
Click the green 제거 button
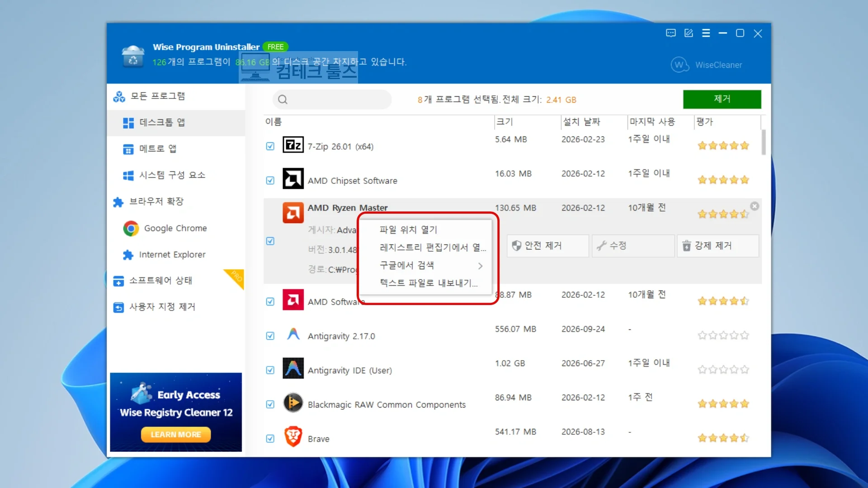click(x=722, y=99)
